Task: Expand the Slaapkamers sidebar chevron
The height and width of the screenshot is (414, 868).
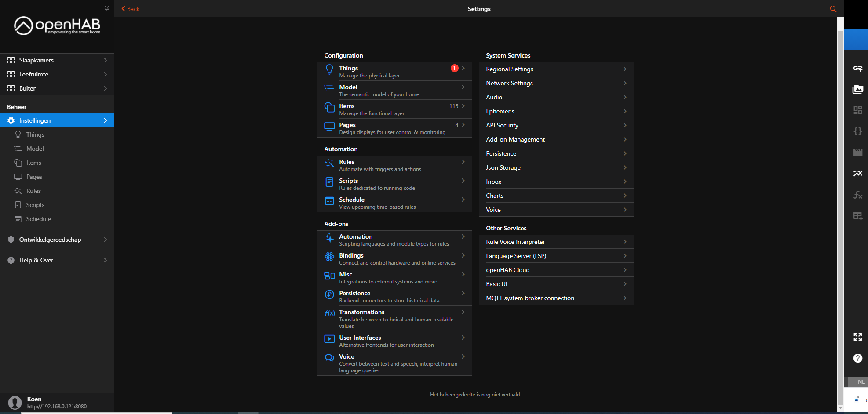Action: pyautogui.click(x=106, y=60)
